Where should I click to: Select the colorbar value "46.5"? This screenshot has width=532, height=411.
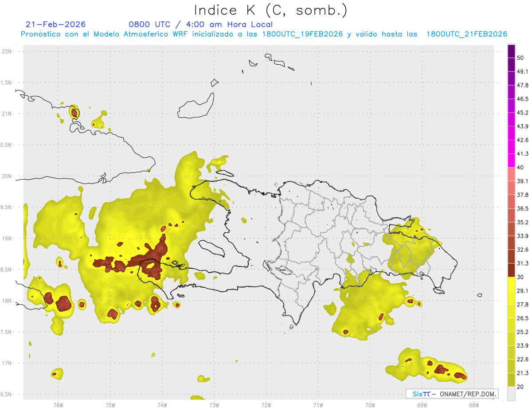click(x=523, y=99)
